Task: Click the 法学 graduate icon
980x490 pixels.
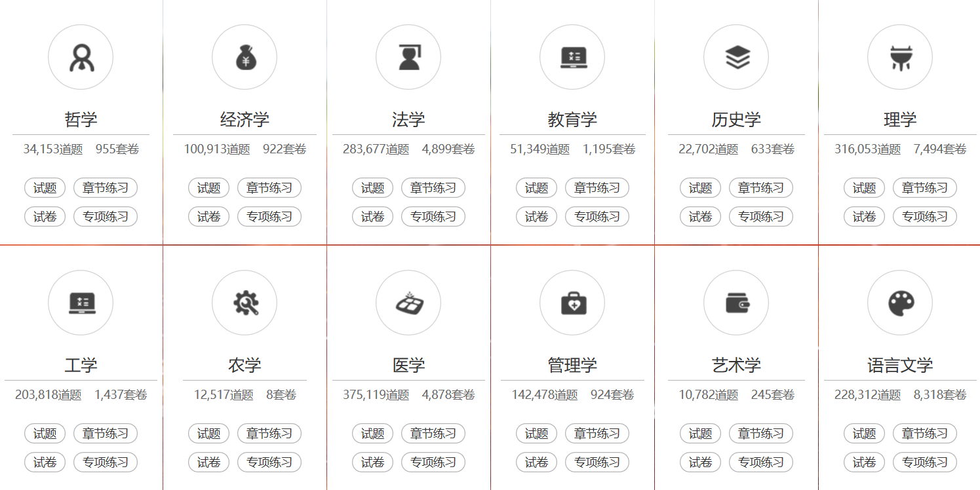Action: coord(408,58)
